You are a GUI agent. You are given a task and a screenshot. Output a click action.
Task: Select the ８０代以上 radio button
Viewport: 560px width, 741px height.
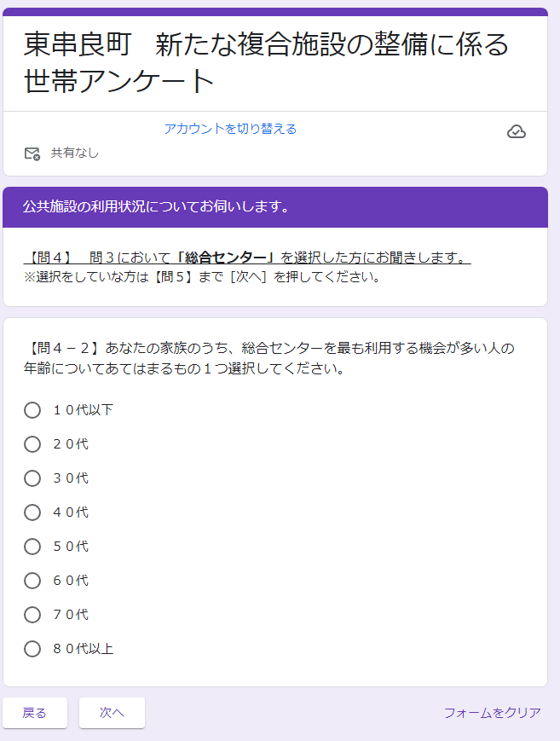pos(32,649)
